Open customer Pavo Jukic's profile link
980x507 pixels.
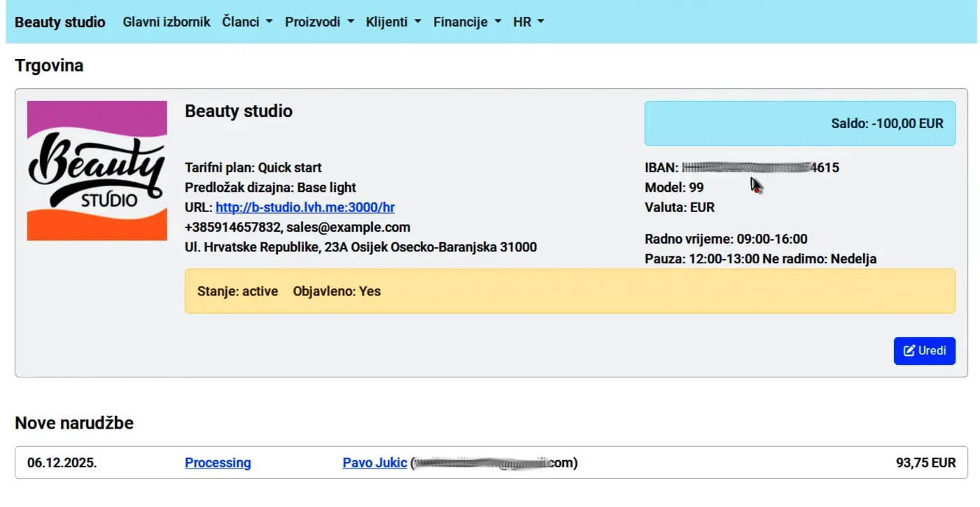click(x=374, y=463)
